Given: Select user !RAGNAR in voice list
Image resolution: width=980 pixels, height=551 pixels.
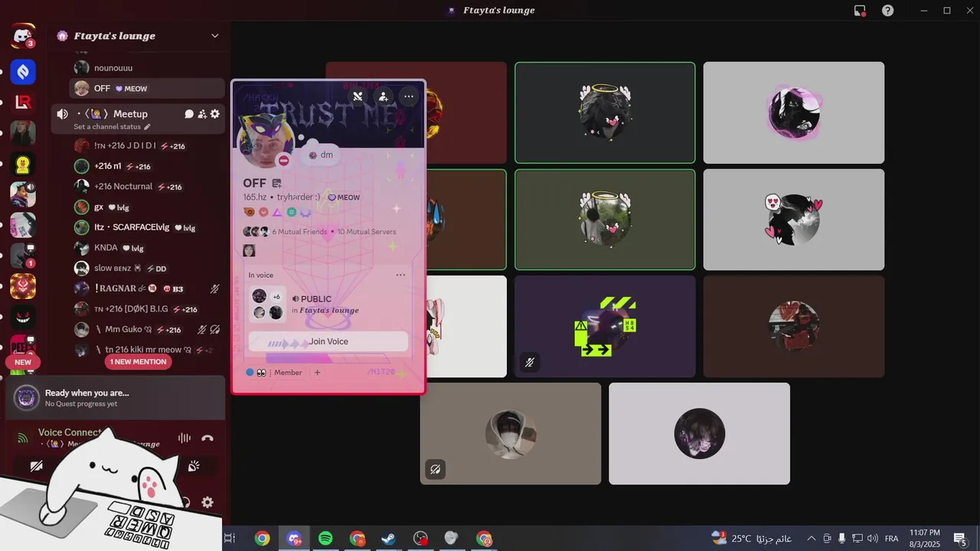Looking at the screenshot, I should [147, 289].
